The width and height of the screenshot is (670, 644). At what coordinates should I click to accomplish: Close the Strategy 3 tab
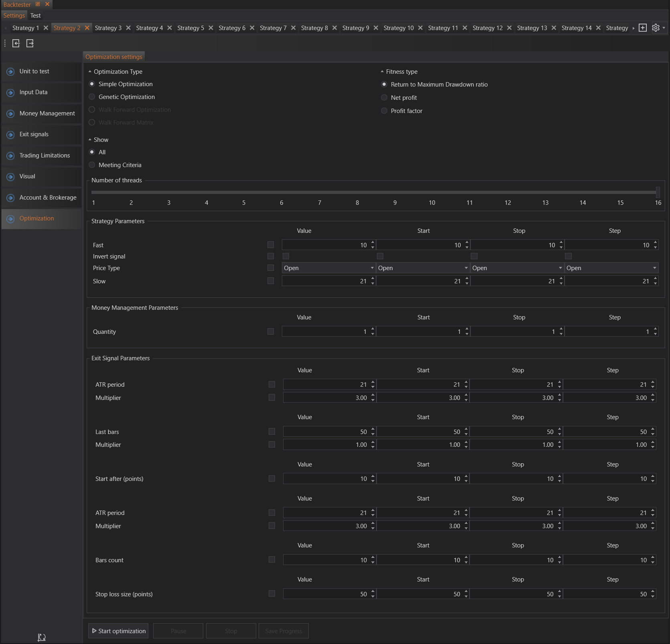point(128,28)
